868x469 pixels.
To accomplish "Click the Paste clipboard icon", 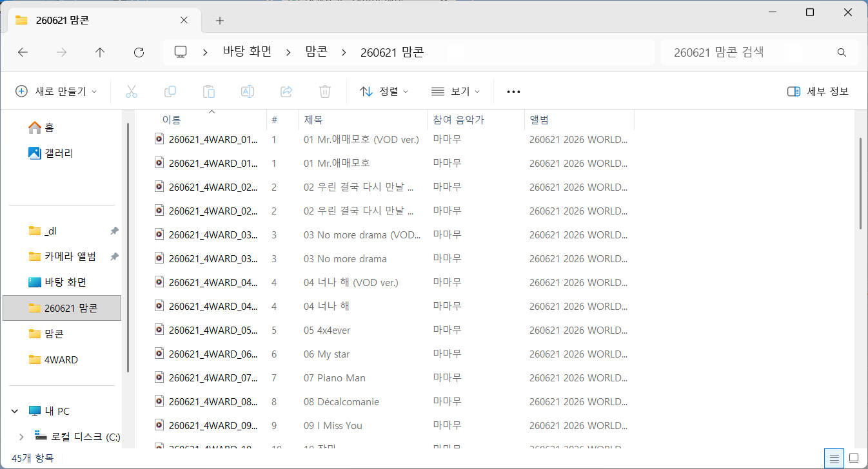I will 209,91.
